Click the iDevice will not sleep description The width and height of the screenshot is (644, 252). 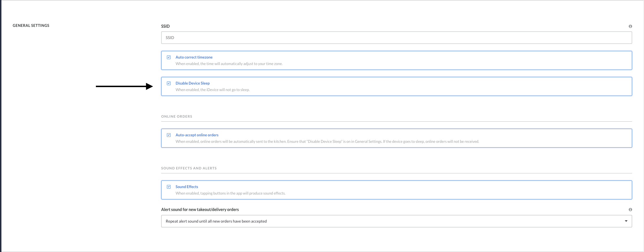[x=212, y=90]
